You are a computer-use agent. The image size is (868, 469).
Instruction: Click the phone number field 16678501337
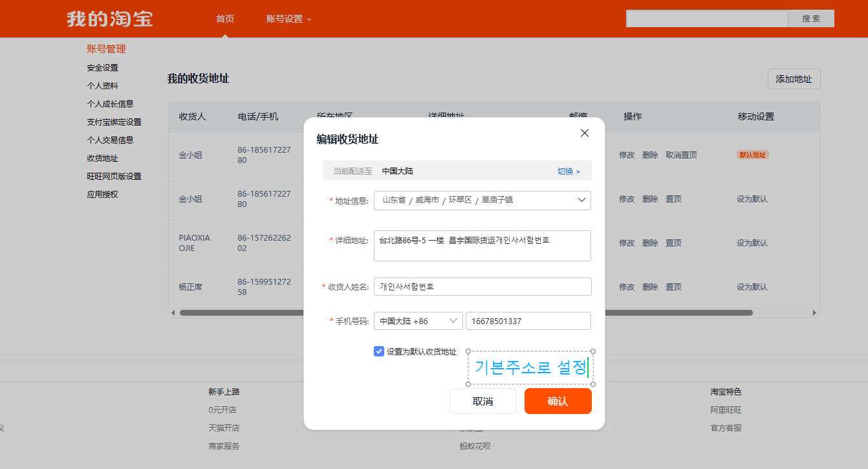[528, 321]
